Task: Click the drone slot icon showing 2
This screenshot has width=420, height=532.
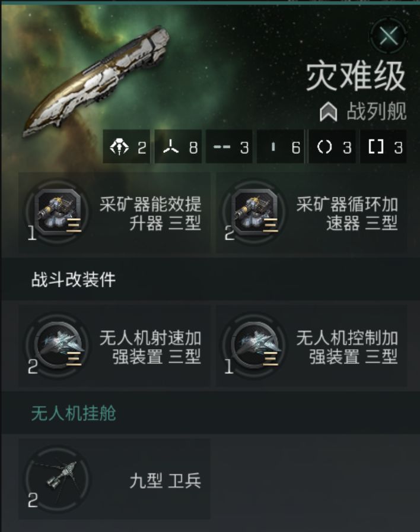Action: point(119,147)
